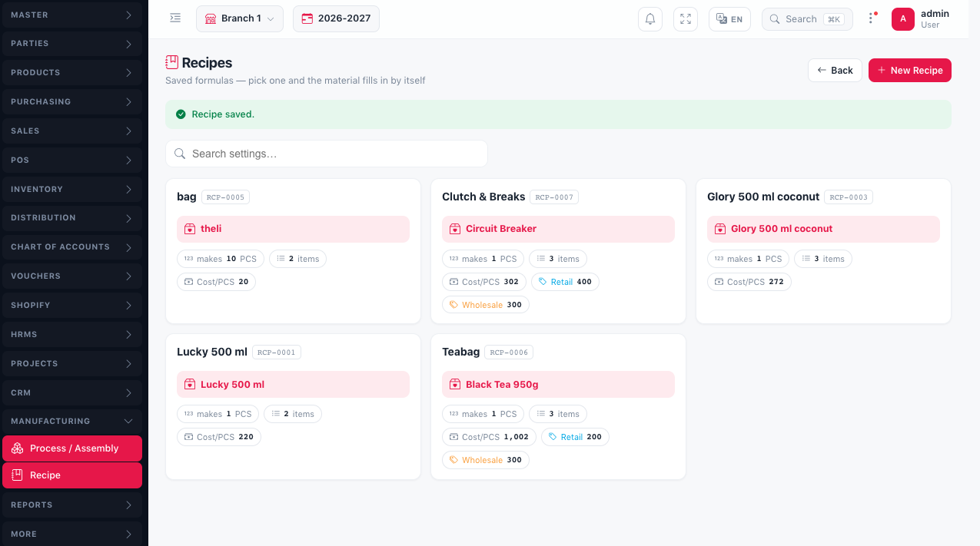Open the three-dot more options menu

871,18
